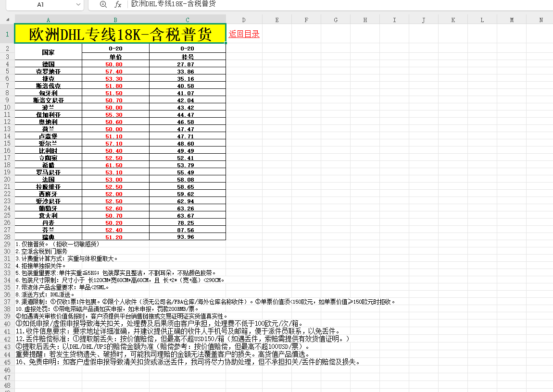Select the 奥地利 country cell

[48, 122]
